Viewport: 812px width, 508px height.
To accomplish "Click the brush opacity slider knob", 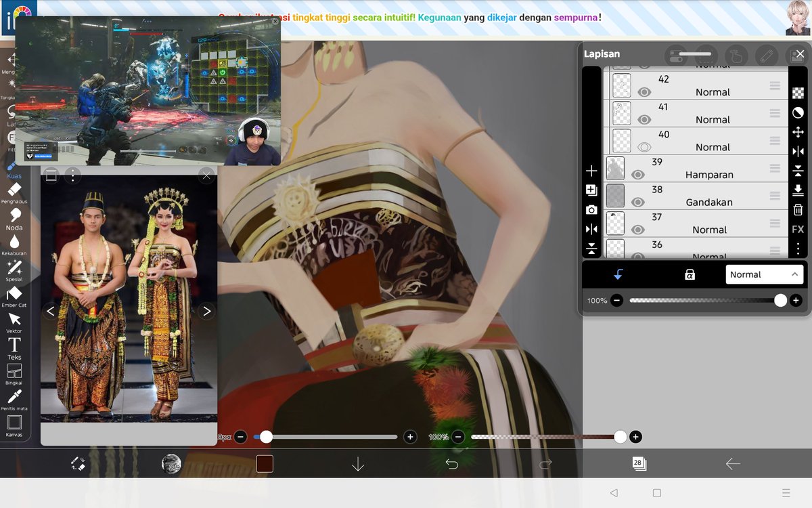I will (x=621, y=437).
